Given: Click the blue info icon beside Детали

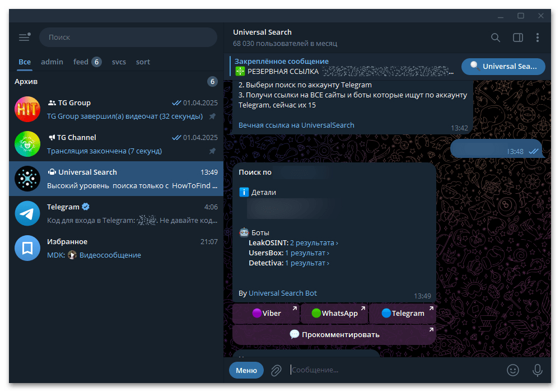Looking at the screenshot, I should click(x=244, y=192).
